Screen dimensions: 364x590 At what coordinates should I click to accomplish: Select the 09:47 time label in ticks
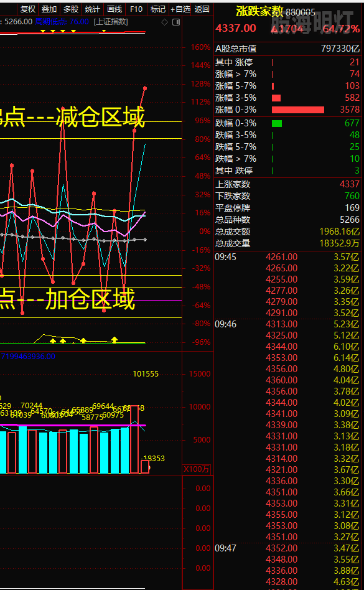(226, 548)
